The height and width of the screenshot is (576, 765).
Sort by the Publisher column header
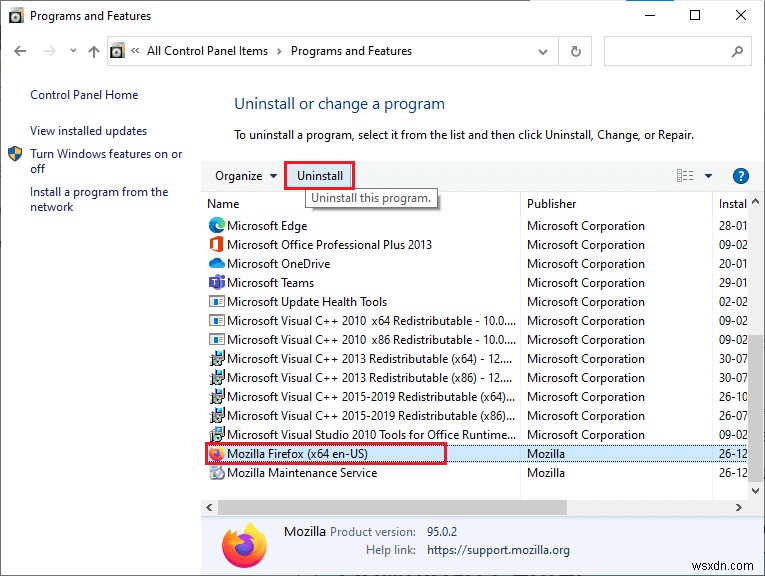coord(551,204)
